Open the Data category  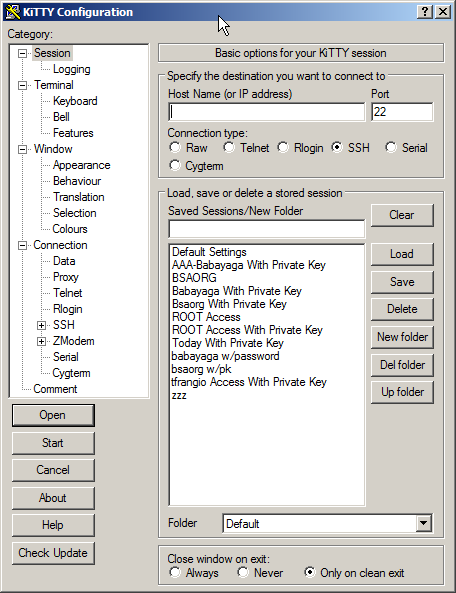64,261
